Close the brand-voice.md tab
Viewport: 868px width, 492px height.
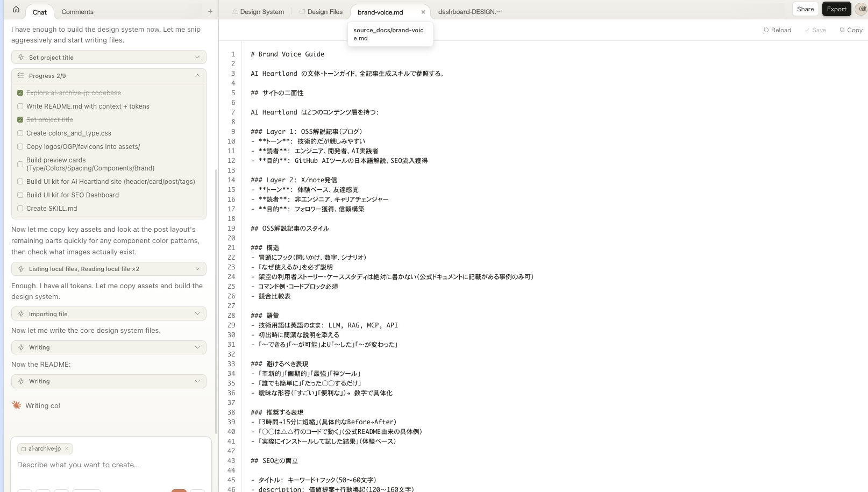pyautogui.click(x=423, y=12)
